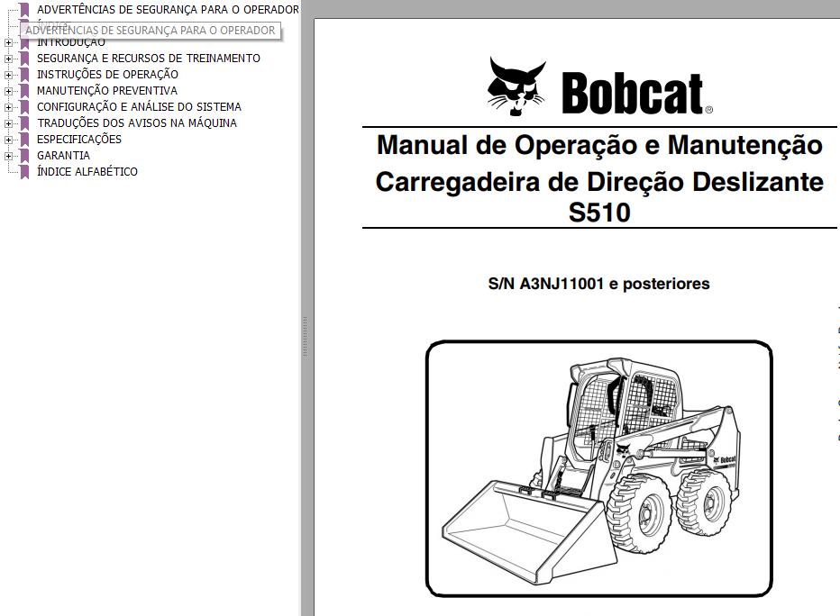
Task: Open TRADUÇÕES DOS AVISOS NA MÁQUINA
Action: click(x=137, y=123)
